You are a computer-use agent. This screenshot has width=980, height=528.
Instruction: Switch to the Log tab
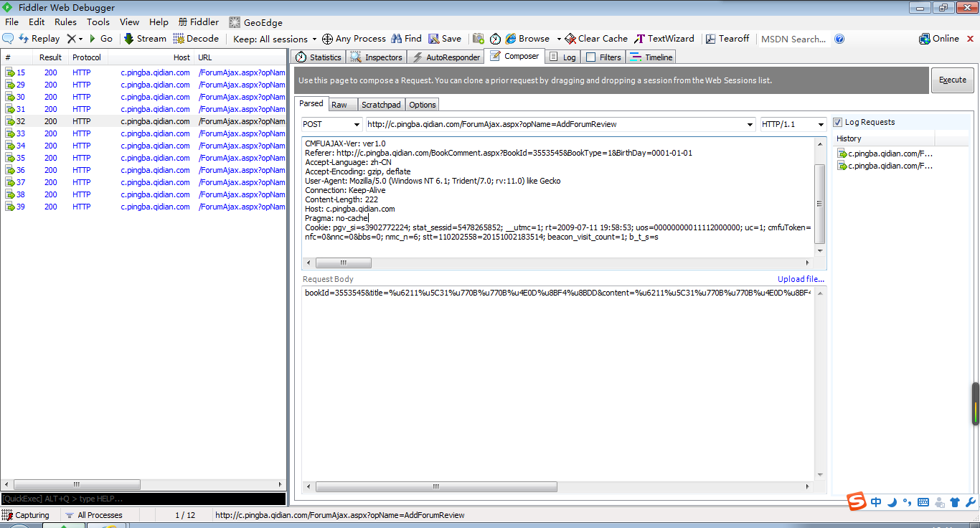pos(562,57)
